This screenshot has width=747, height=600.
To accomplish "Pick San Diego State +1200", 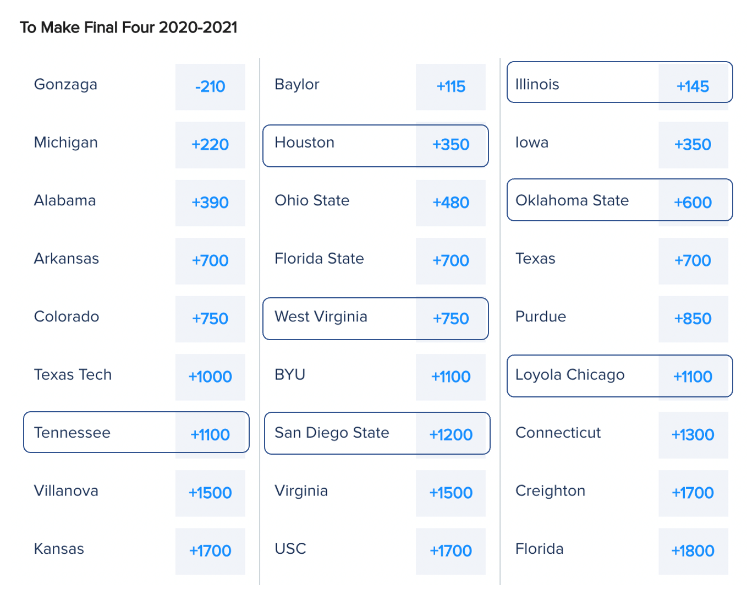I will coord(451,435).
